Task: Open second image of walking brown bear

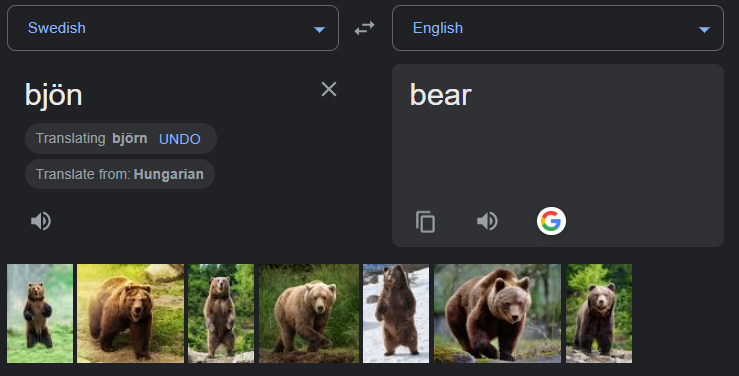Action: pos(131,313)
